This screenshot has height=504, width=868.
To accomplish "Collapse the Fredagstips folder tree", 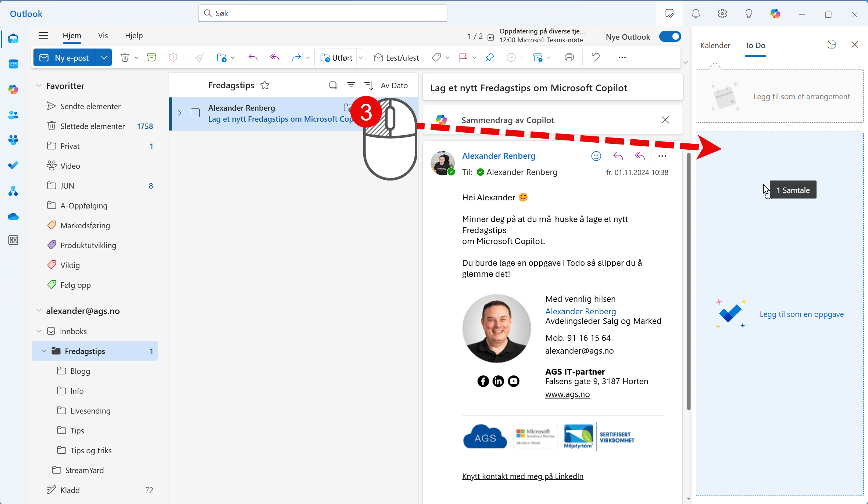I will (x=44, y=351).
